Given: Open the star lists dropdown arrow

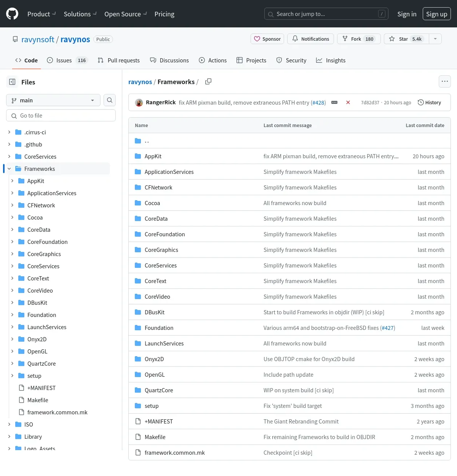Looking at the screenshot, I should pyautogui.click(x=435, y=39).
